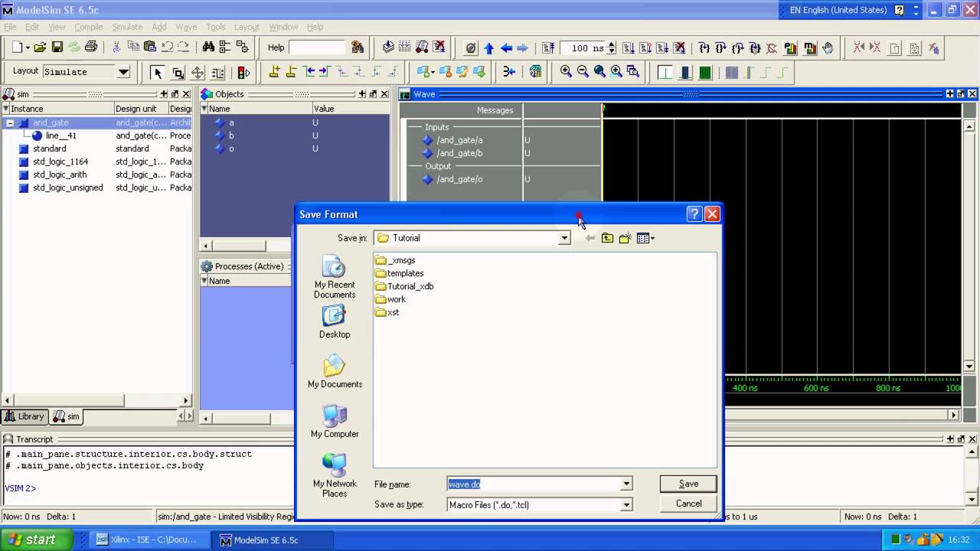This screenshot has height=551, width=980.
Task: Open the File name dropdown arrow
Action: (626, 484)
